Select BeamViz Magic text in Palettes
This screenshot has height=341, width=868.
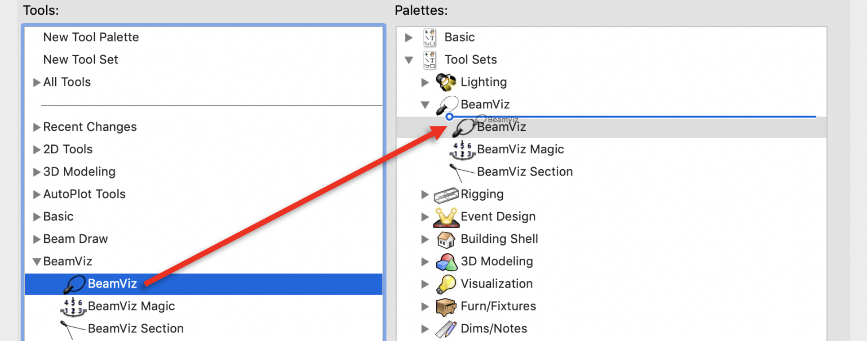pos(520,149)
